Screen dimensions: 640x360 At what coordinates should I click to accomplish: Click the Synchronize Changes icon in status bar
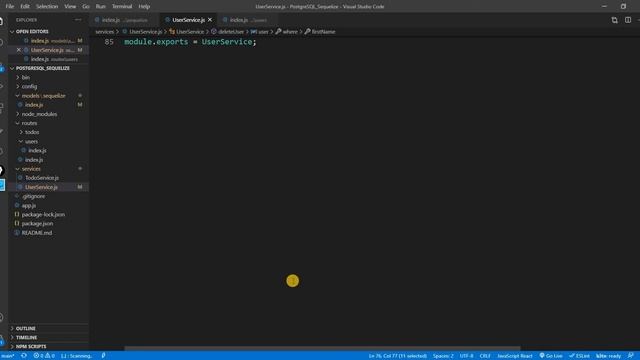click(24, 356)
